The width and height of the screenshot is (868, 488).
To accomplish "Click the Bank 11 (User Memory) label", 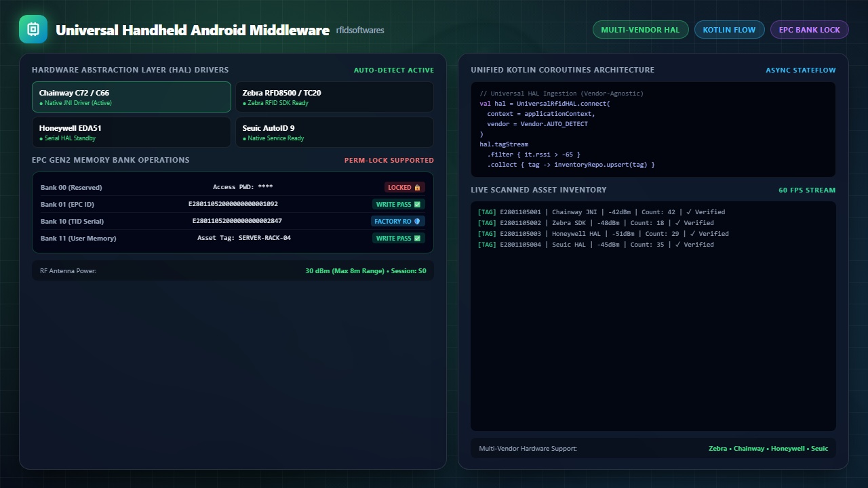I will [79, 239].
